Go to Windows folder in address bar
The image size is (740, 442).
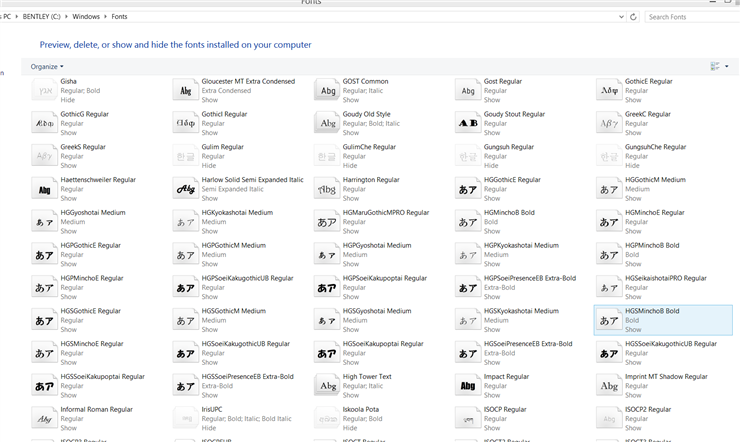(x=86, y=17)
